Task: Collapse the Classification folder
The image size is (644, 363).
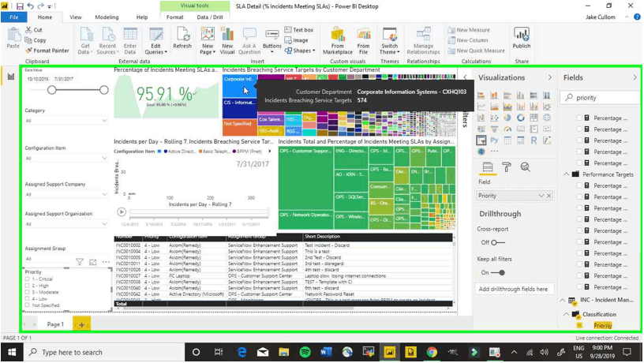Action: tap(566, 315)
